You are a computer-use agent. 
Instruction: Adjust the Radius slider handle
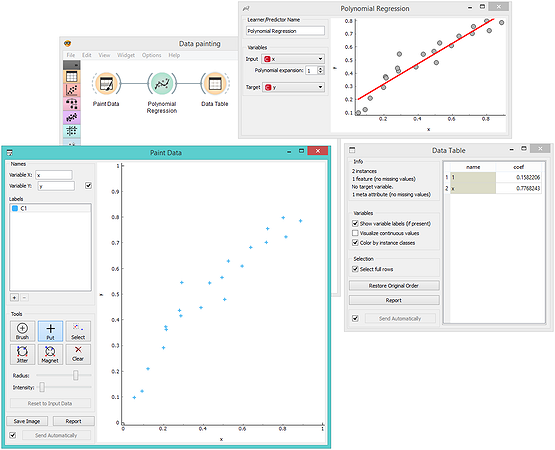pos(76,375)
